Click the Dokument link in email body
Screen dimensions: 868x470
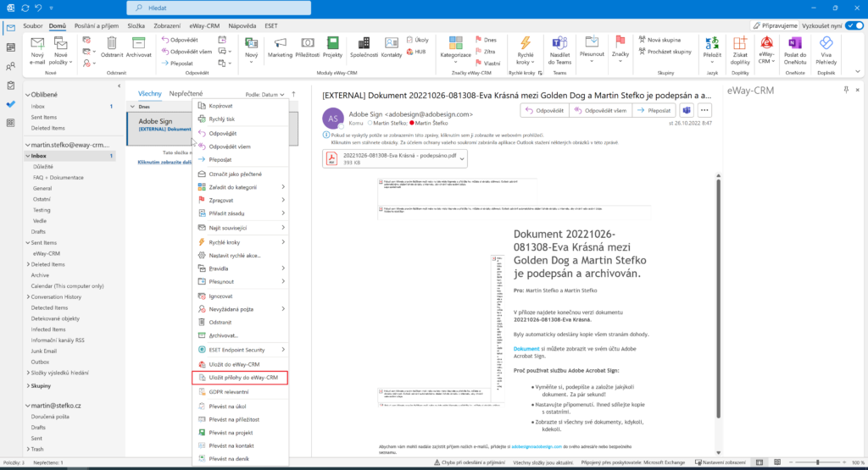(x=526, y=349)
